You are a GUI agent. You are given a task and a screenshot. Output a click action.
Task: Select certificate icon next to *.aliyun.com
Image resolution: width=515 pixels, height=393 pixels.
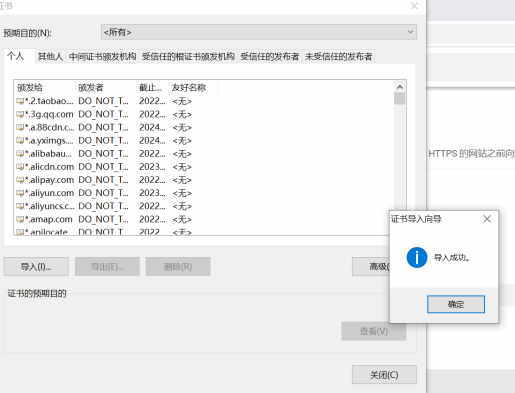pos(20,193)
